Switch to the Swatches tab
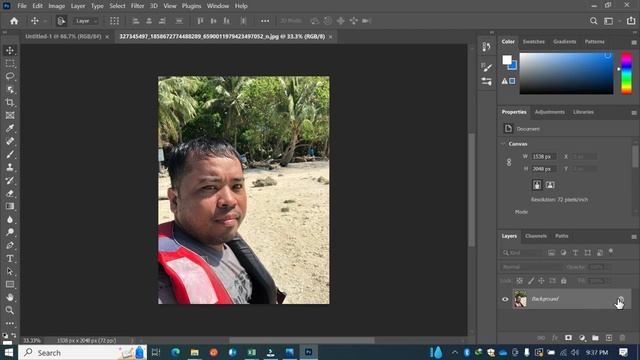 pos(533,42)
